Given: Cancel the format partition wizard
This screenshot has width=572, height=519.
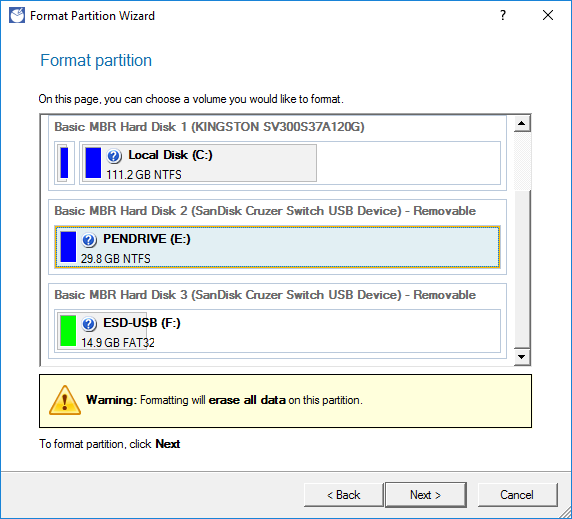Looking at the screenshot, I should coord(517,495).
